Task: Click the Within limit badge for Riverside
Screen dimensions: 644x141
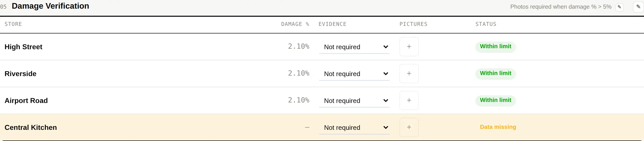Action: click(495, 74)
